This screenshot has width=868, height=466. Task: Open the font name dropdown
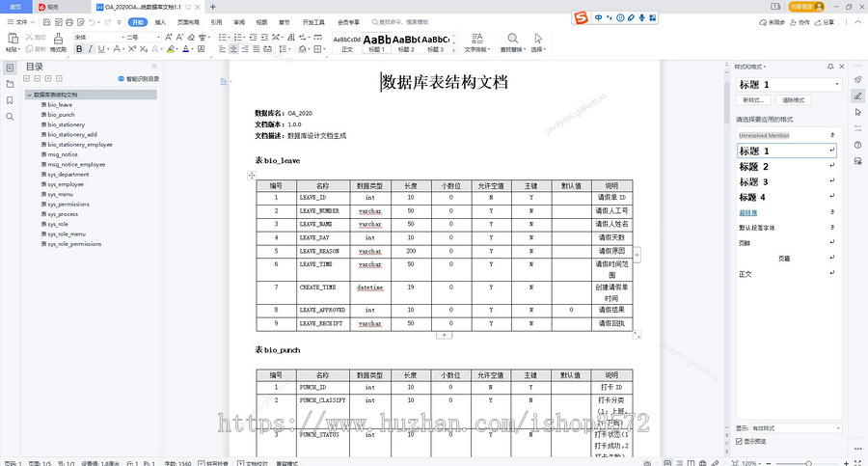coord(122,37)
